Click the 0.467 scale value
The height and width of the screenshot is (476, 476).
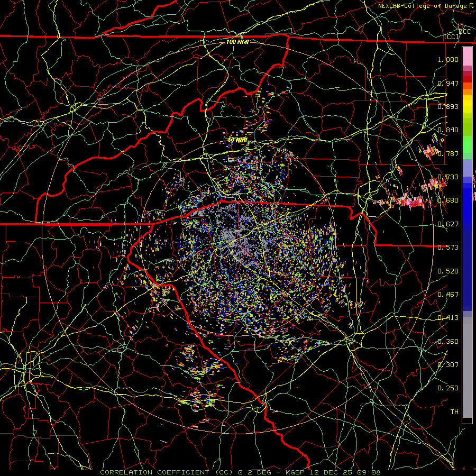pos(448,295)
